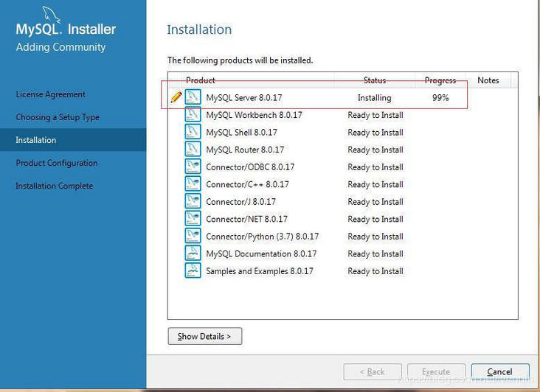
Task: Click the Progress column header
Action: (x=440, y=80)
